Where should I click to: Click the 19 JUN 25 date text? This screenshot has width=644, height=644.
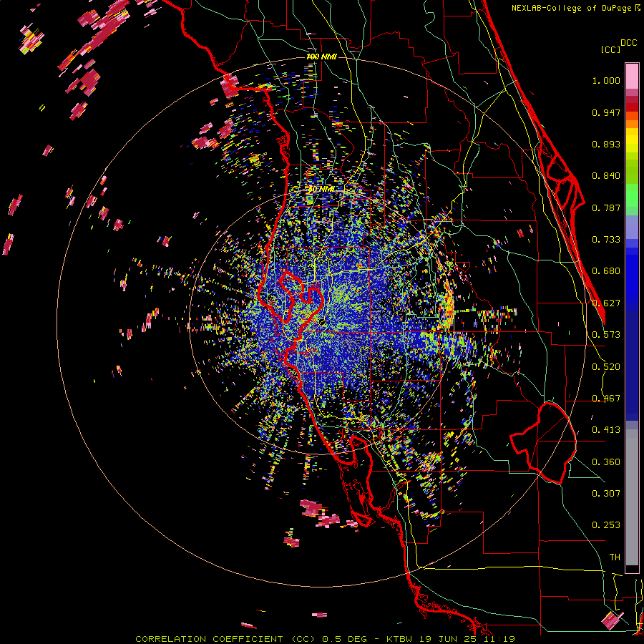(448, 639)
